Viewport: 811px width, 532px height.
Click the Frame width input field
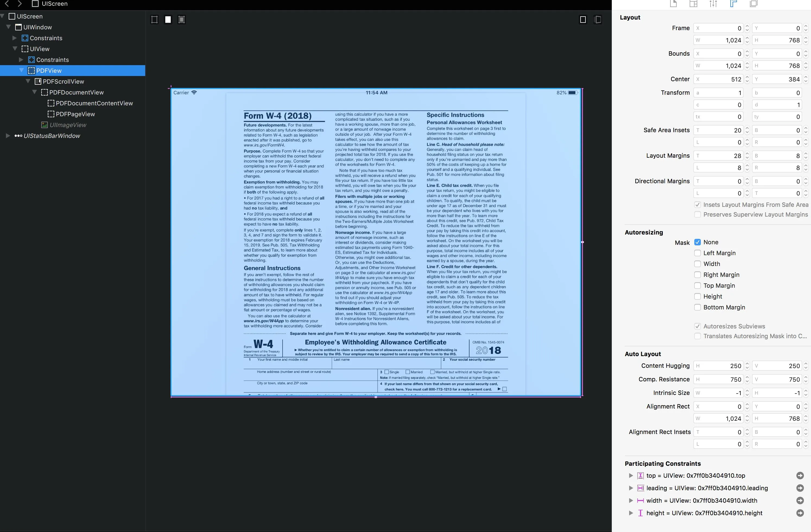point(719,40)
